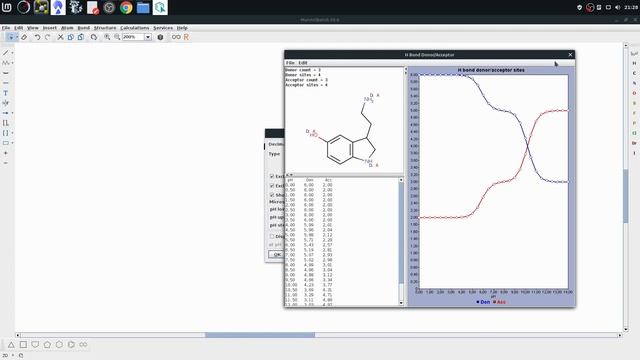Click the Don legend entry under chart
The height and width of the screenshot is (360, 640).
(483, 302)
